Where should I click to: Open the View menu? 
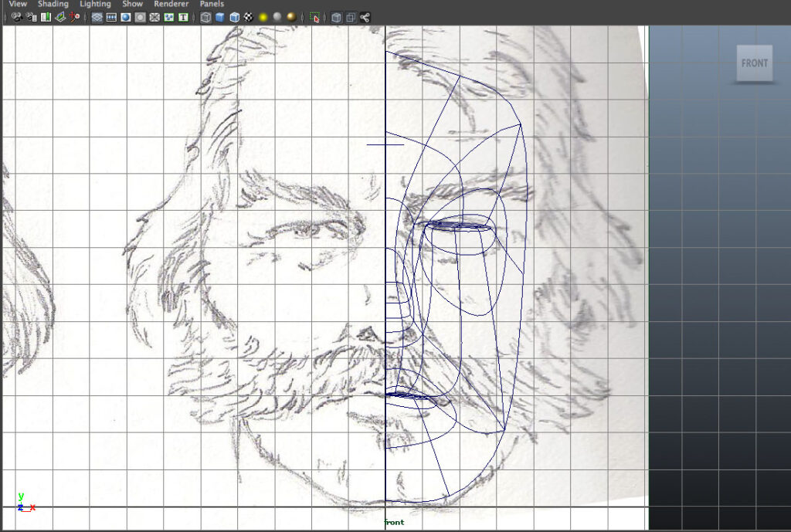(x=18, y=4)
